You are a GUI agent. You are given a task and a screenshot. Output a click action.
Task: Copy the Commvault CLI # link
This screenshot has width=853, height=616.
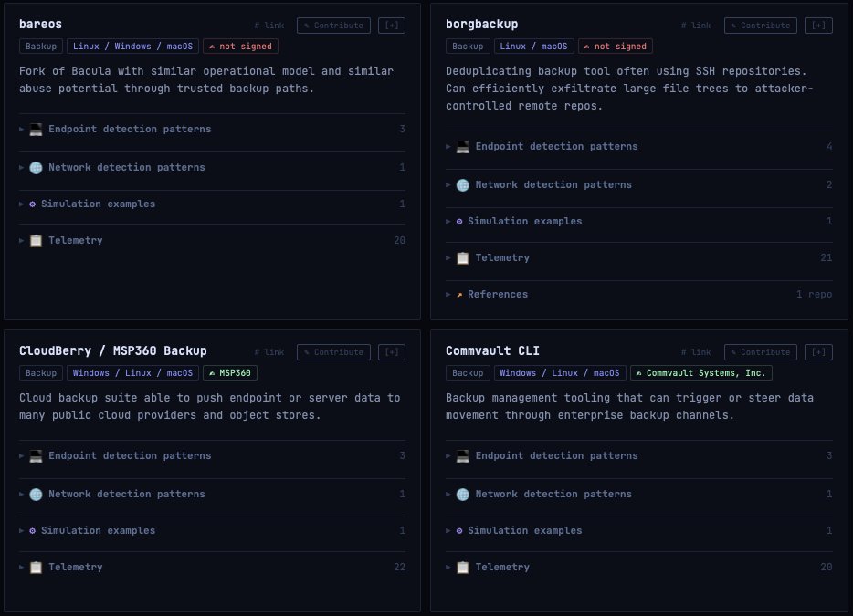[x=696, y=352]
